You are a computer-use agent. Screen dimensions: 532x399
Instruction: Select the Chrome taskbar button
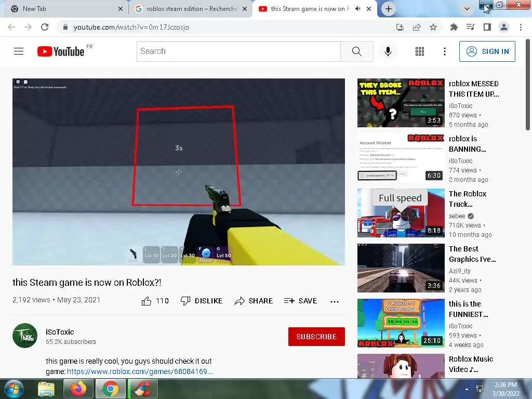pos(110,389)
